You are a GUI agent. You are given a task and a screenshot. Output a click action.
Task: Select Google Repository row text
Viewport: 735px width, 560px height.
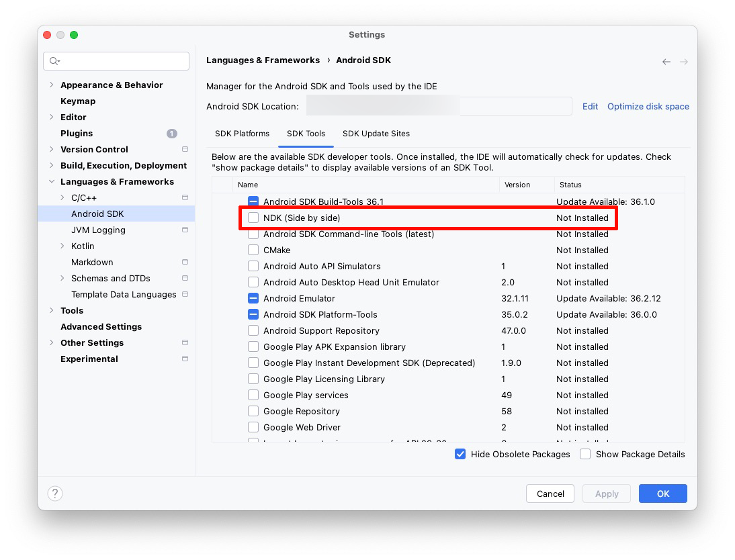click(x=302, y=412)
